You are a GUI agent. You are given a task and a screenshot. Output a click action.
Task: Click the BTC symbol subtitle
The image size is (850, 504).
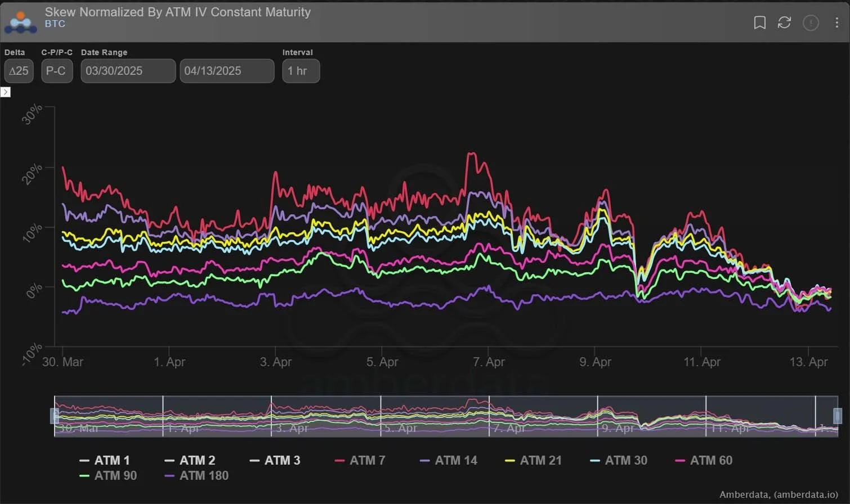coord(55,24)
